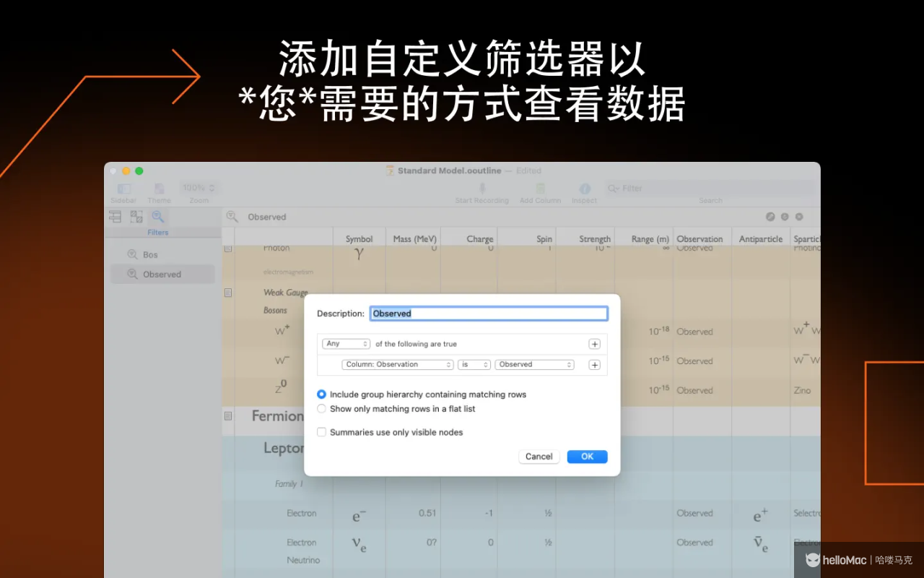Open the Inspect info icon
Screen dimensions: 924x578
tap(585, 189)
